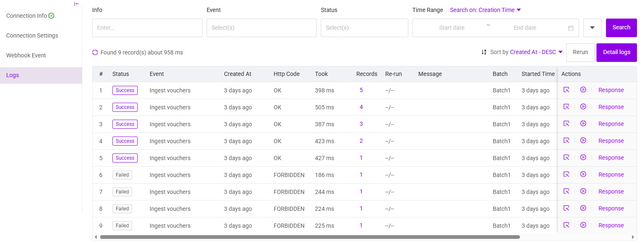Click the refresh icon beside Found 9 records
The height and width of the screenshot is (243, 644).
95,52
